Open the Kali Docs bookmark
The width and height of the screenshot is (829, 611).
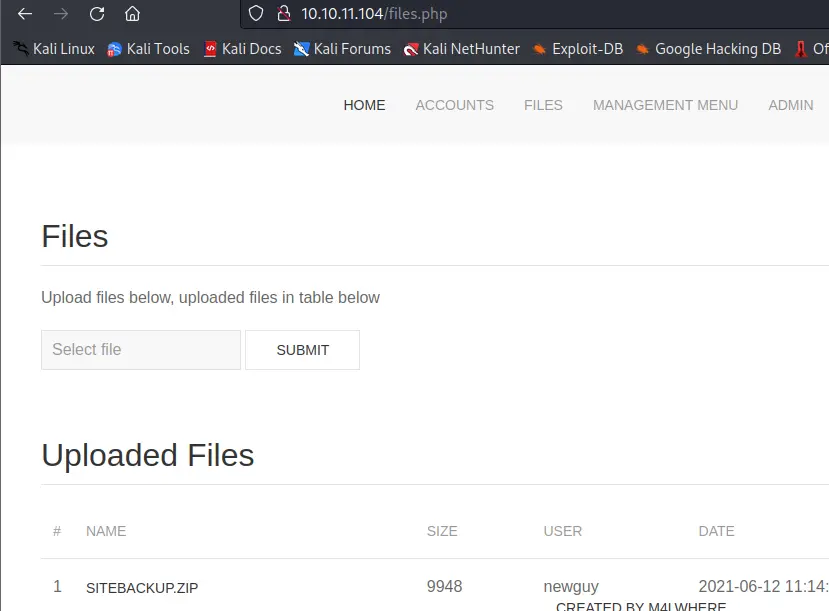point(243,49)
